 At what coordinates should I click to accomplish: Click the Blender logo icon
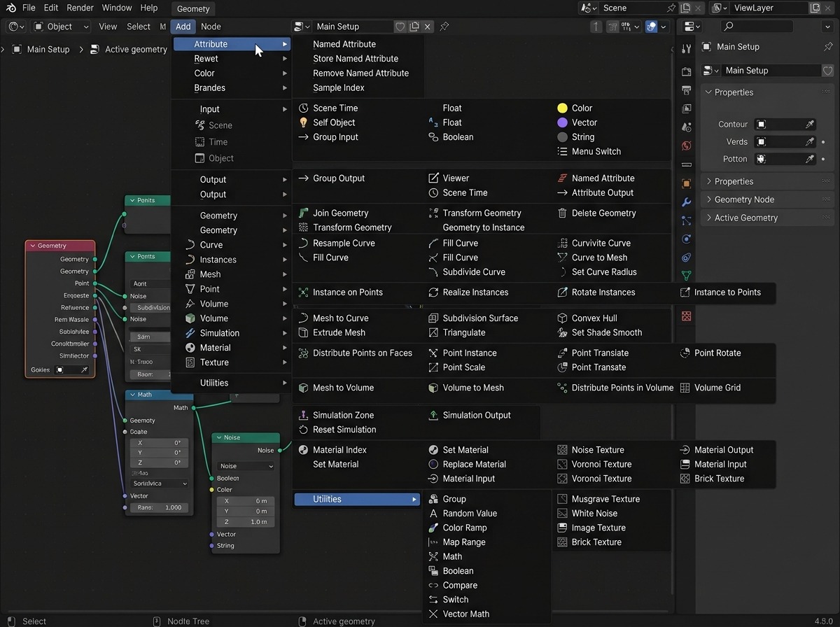pyautogui.click(x=11, y=8)
